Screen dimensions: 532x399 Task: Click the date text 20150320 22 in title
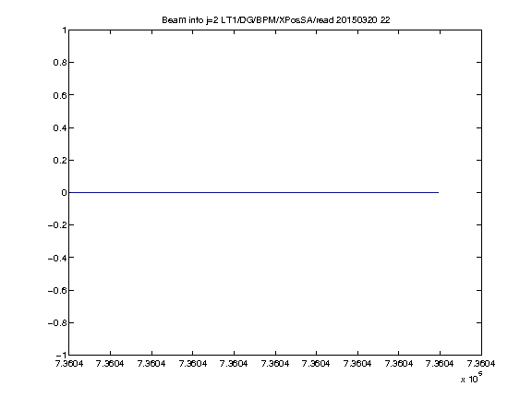click(363, 20)
